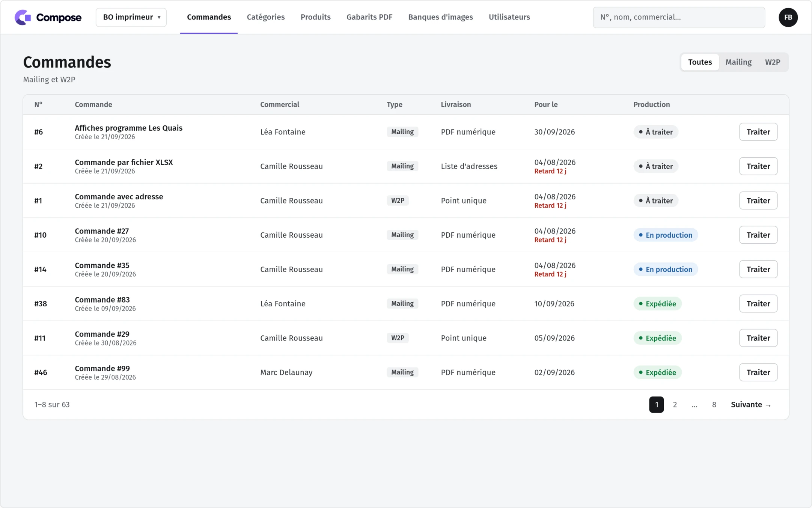Open Gabarits PDF tab
Screen dimensions: 812x508
click(x=369, y=17)
